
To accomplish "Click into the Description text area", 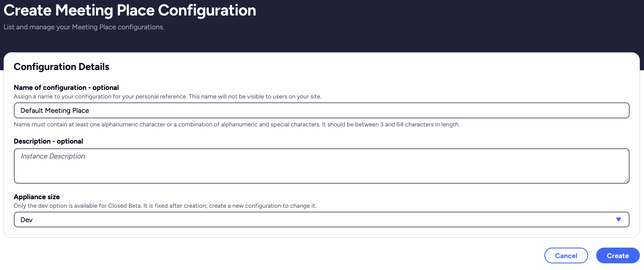I will [321, 169].
